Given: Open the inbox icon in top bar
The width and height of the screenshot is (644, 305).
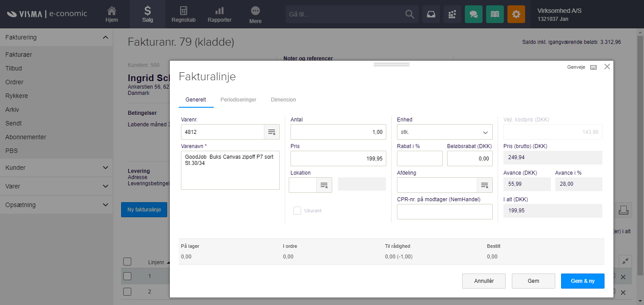Looking at the screenshot, I should coord(431,14).
